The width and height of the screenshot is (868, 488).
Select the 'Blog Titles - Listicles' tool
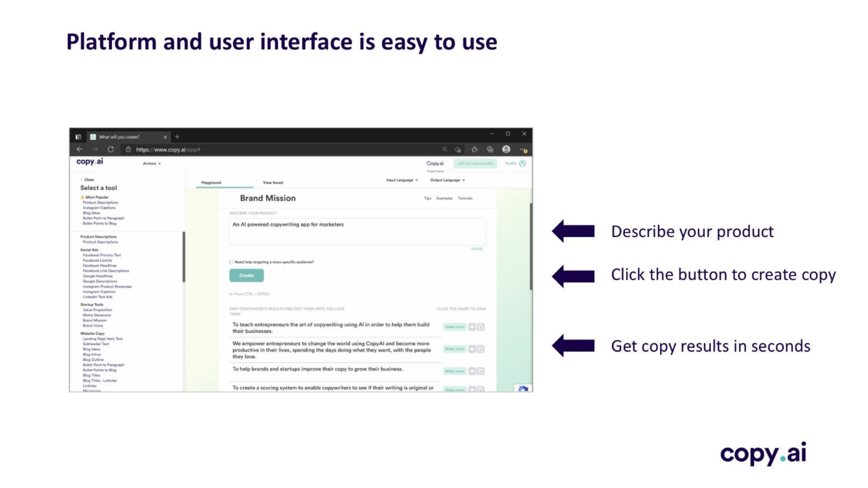(x=100, y=381)
